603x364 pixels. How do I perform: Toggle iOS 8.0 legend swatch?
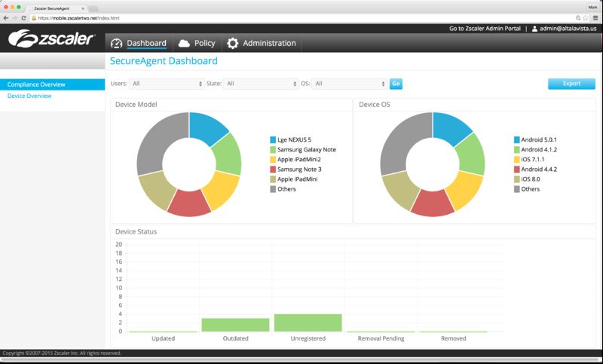point(517,179)
